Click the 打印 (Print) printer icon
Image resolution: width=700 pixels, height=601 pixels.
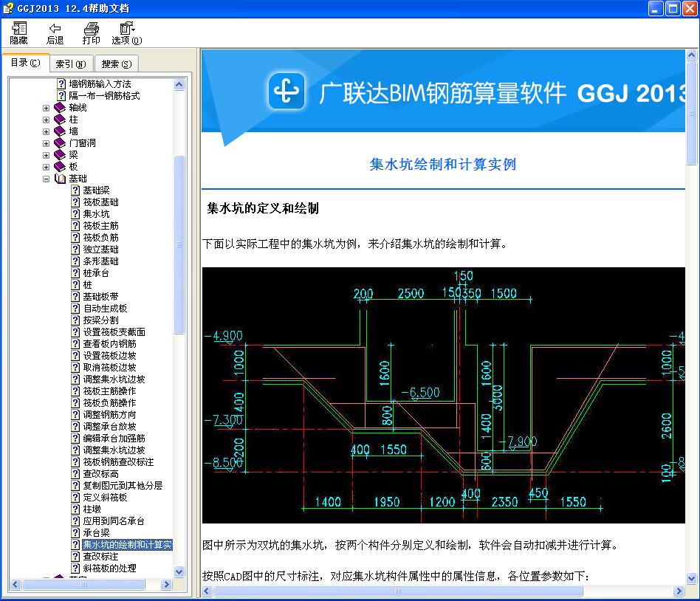(x=91, y=29)
